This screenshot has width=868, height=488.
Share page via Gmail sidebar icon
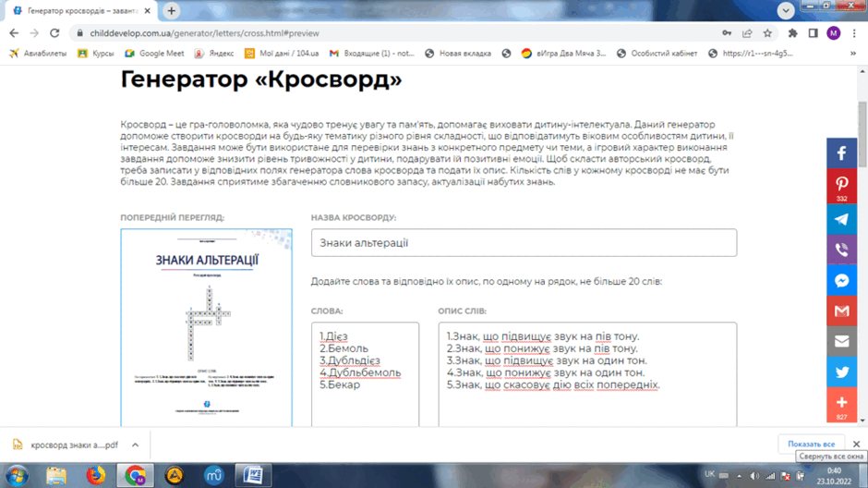(841, 311)
